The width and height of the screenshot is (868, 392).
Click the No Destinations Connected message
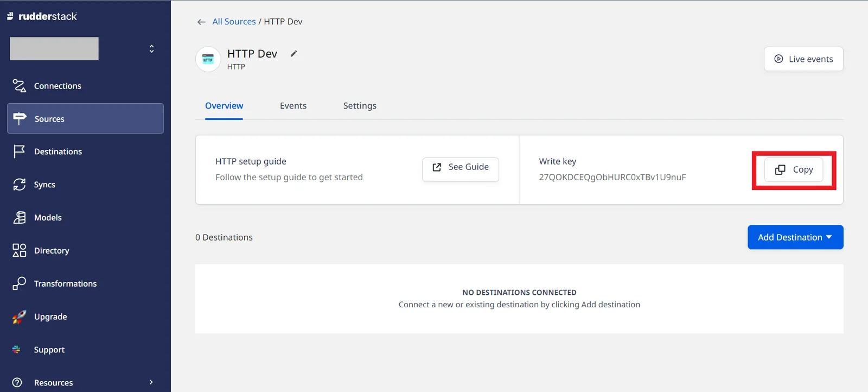(519, 293)
